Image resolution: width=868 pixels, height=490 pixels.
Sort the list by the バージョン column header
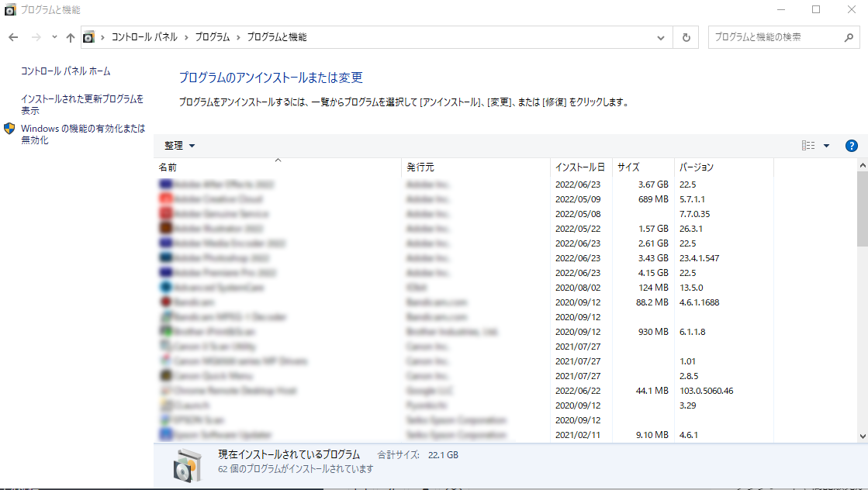724,167
